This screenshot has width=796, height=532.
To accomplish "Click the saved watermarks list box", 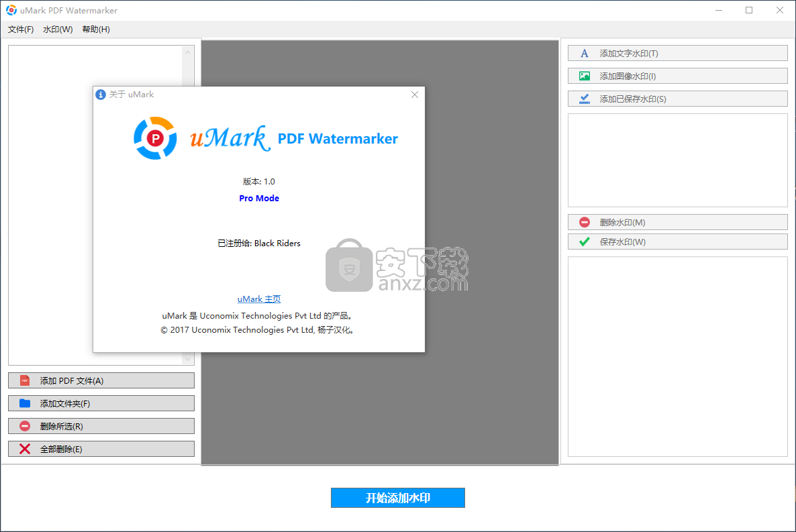I will [x=678, y=160].
